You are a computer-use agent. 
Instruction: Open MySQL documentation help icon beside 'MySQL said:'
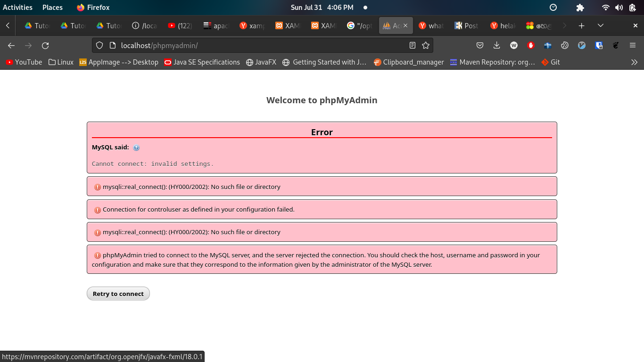click(136, 148)
